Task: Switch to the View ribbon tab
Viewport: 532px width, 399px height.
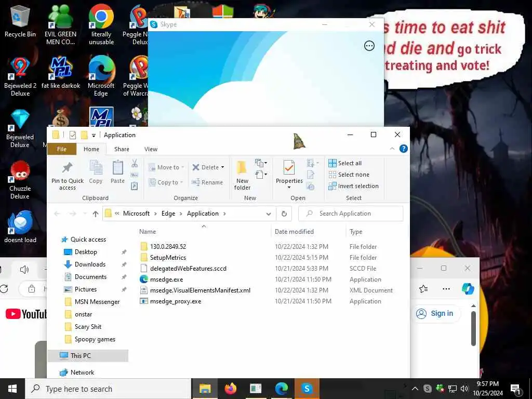Action: coord(151,149)
